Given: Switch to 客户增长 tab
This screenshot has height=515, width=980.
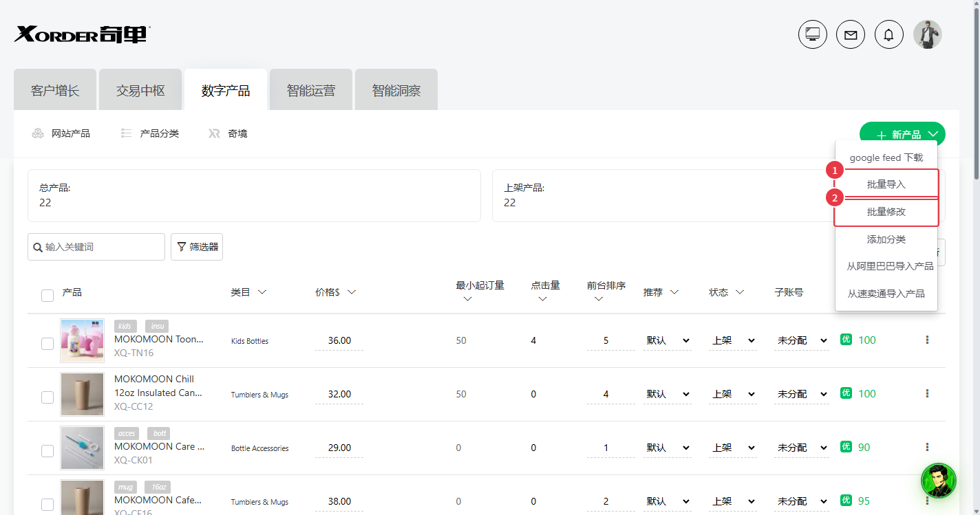Looking at the screenshot, I should pos(55,90).
